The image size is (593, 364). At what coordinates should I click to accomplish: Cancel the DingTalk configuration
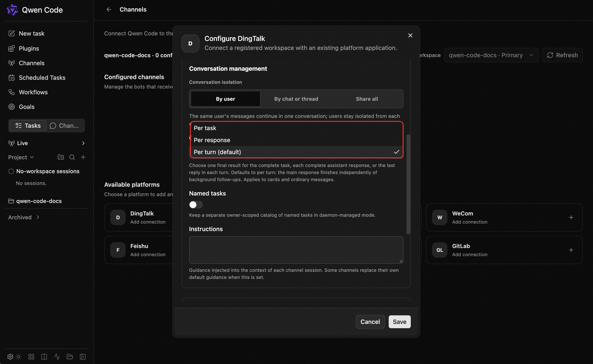(370, 322)
